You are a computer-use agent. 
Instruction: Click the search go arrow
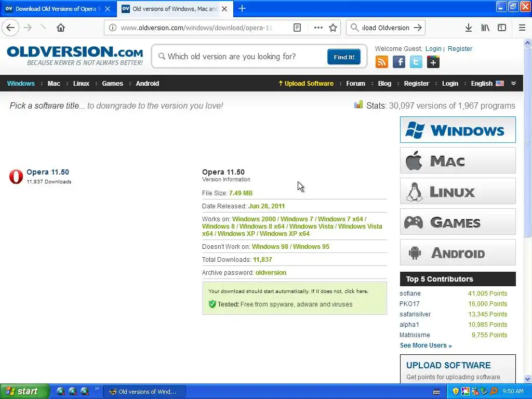point(418,28)
